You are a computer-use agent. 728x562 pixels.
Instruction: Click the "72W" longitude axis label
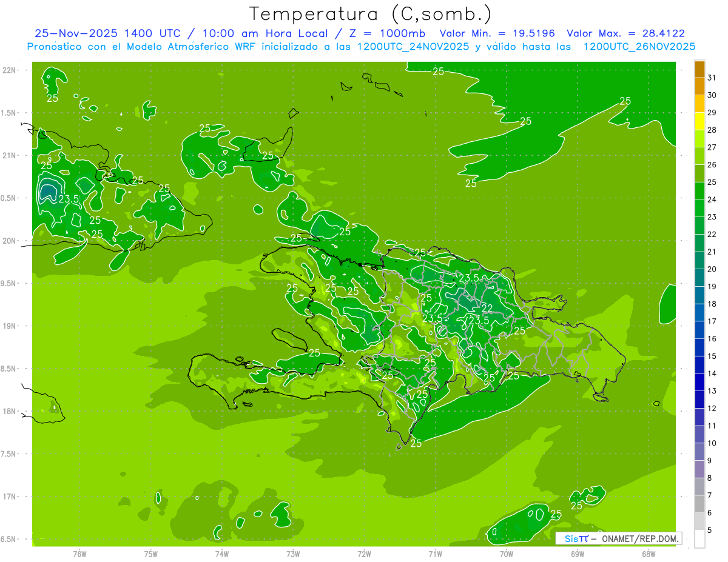tap(364, 554)
